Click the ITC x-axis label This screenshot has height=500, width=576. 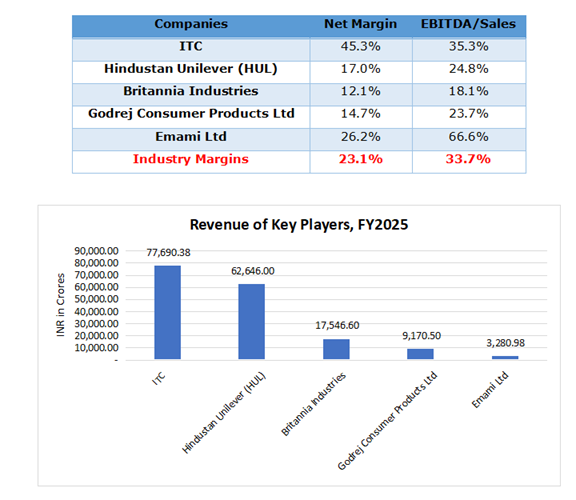(159, 379)
